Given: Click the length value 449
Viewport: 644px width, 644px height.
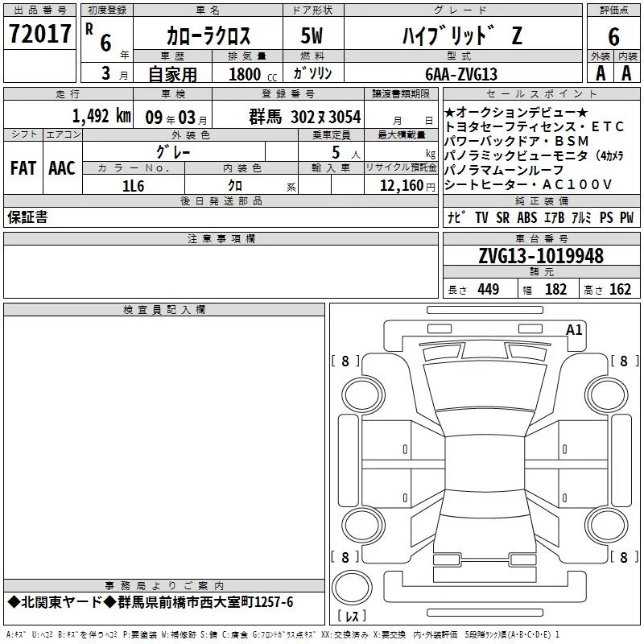Looking at the screenshot, I should pos(489,289).
